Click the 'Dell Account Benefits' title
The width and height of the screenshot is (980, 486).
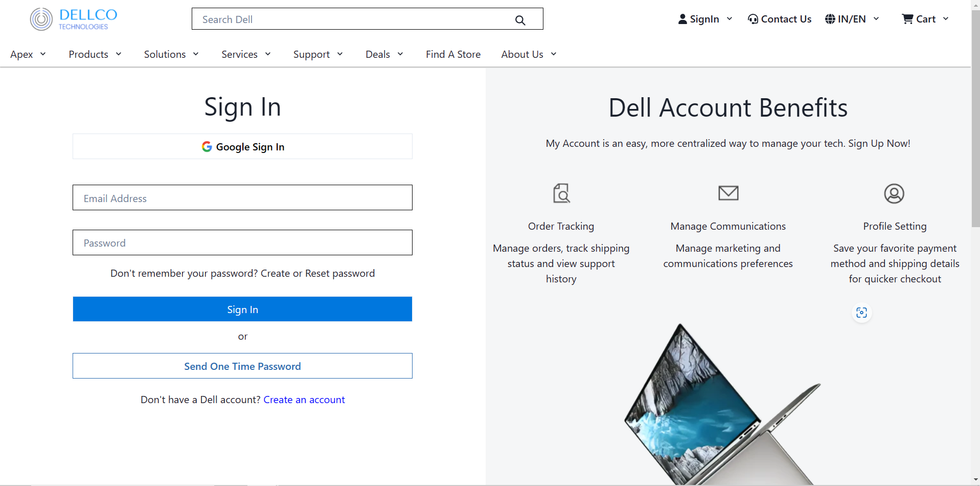[x=728, y=107]
